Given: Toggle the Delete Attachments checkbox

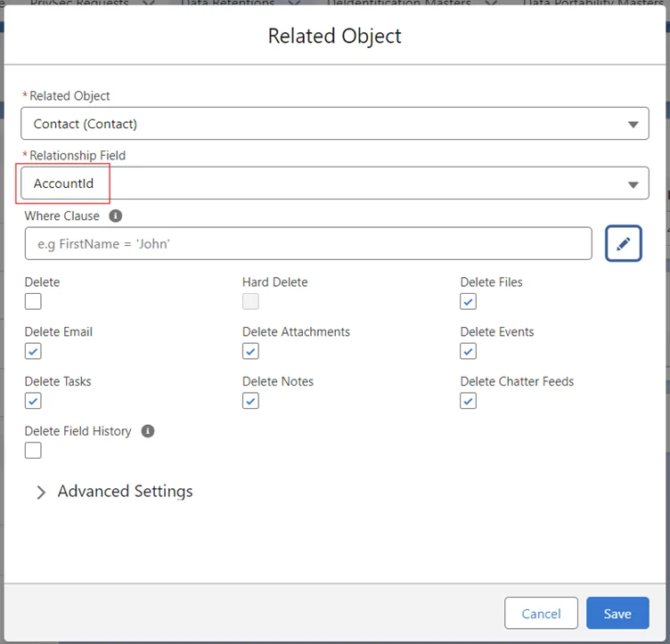Looking at the screenshot, I should tap(250, 352).
